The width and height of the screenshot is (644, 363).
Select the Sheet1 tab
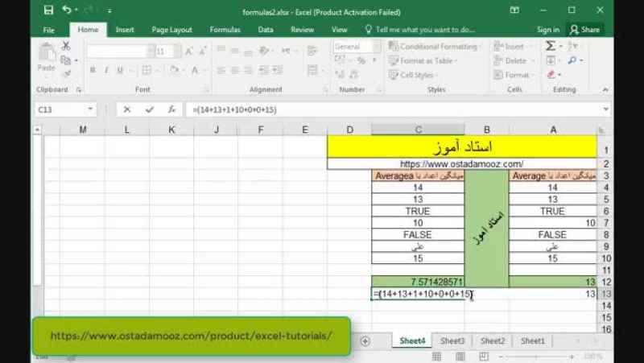(533, 340)
